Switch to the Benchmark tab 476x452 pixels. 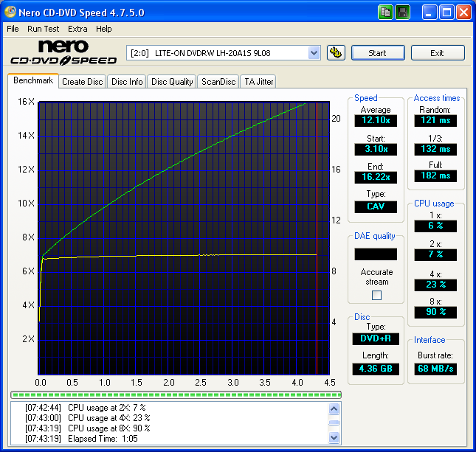33,80
